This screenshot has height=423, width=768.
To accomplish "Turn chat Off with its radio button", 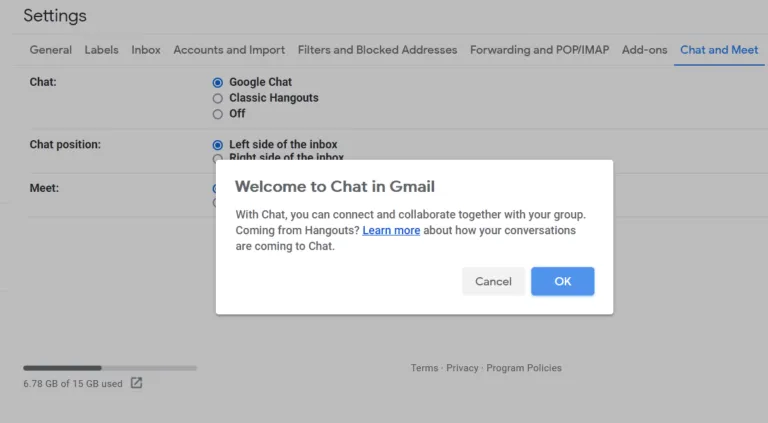I will [217, 114].
